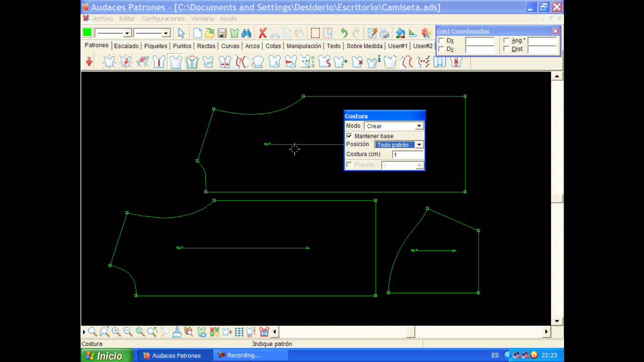Toggle the Dy checkbox in Coordenadas
The height and width of the screenshot is (362, 644).
[x=441, y=49]
